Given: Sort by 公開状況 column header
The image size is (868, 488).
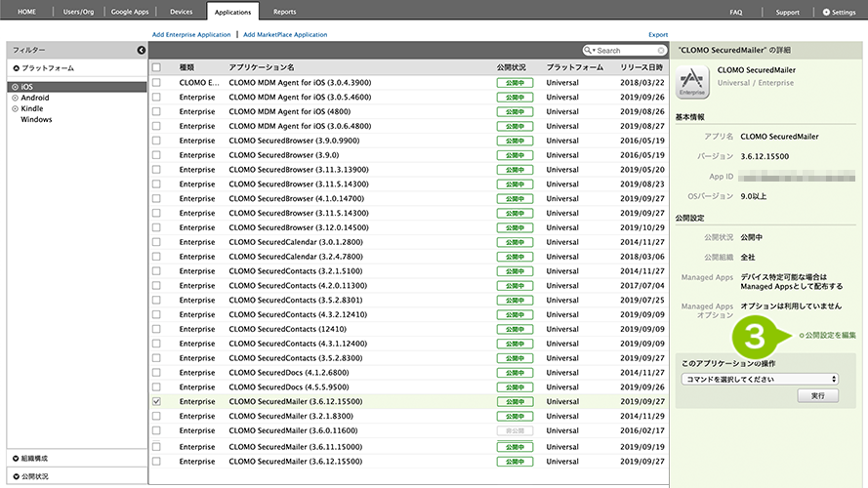Looking at the screenshot, I should click(x=511, y=67).
